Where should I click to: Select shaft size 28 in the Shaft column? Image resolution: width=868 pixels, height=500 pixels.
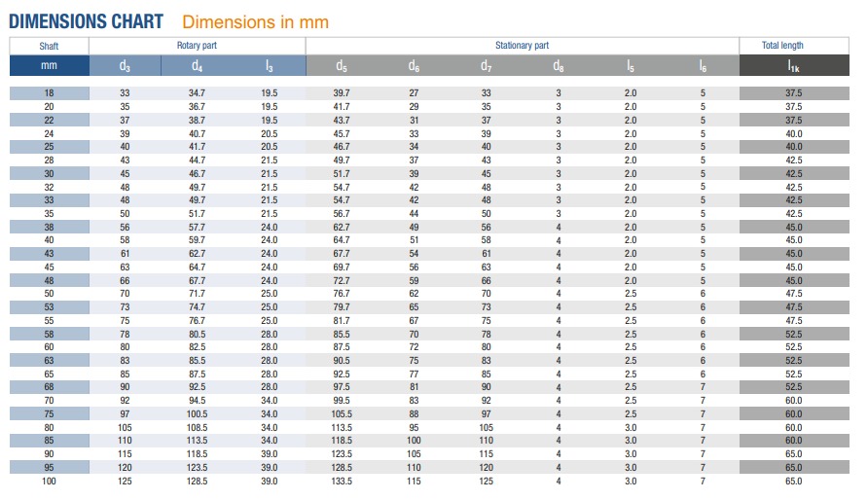click(49, 161)
